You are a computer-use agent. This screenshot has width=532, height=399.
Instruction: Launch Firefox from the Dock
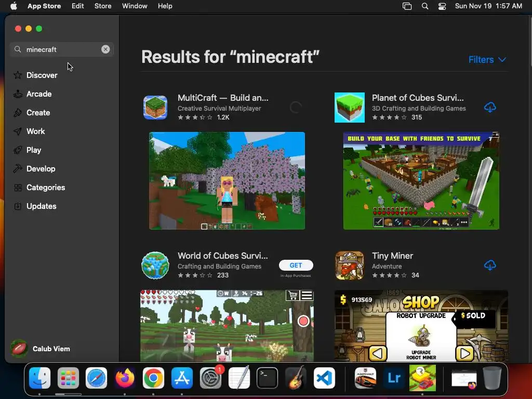[x=125, y=378]
